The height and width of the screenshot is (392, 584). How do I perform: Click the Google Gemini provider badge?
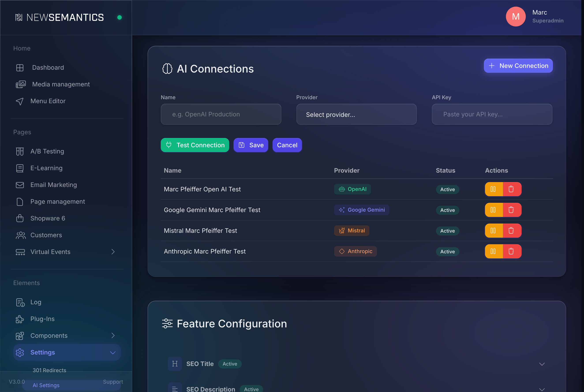point(362,210)
